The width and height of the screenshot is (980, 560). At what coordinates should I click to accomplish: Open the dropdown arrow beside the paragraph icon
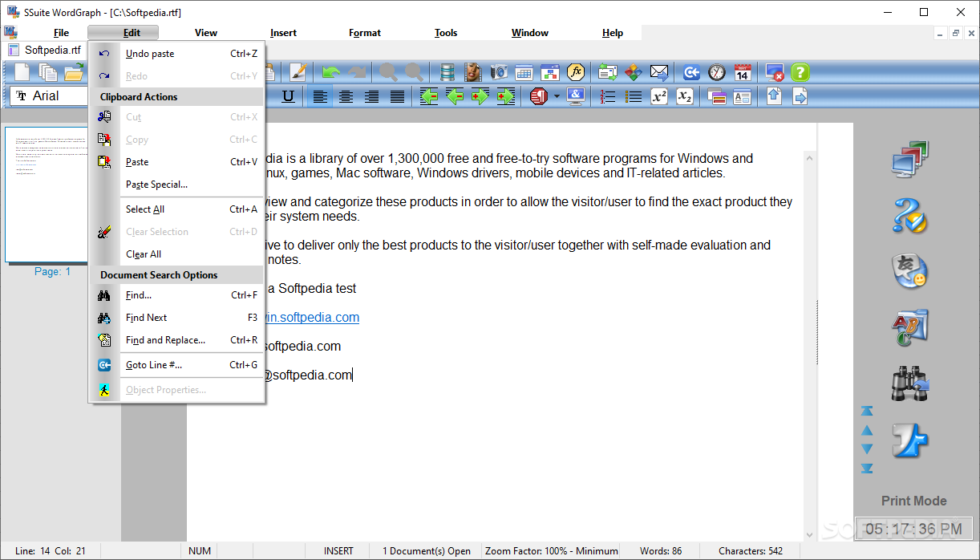click(x=557, y=97)
